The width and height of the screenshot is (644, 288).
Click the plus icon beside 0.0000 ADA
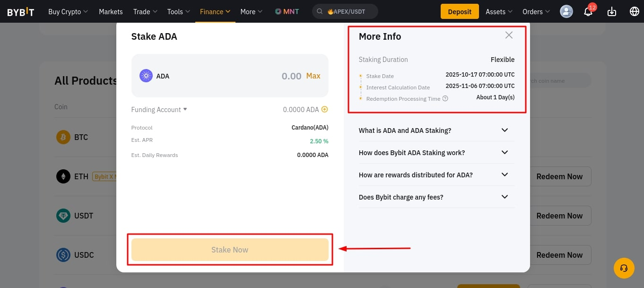point(324,110)
